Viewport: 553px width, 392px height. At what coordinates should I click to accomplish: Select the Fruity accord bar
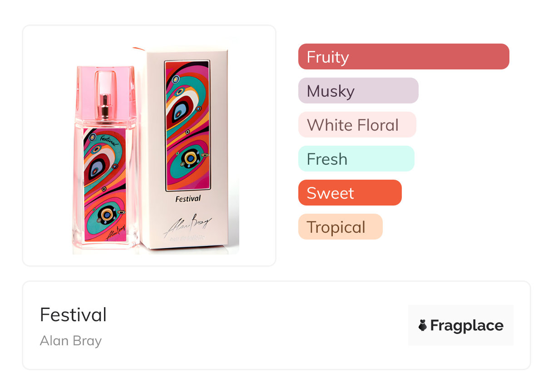pyautogui.click(x=403, y=57)
